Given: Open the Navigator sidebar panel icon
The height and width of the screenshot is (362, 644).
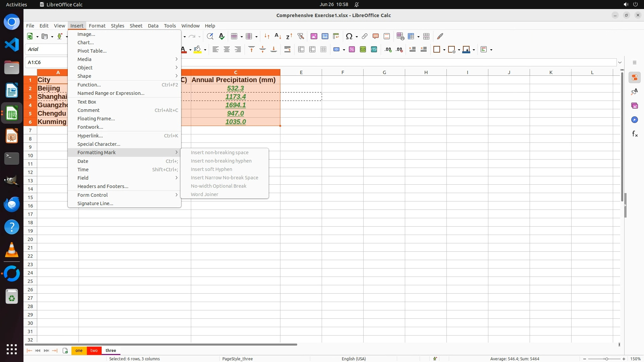Looking at the screenshot, I should (634, 120).
